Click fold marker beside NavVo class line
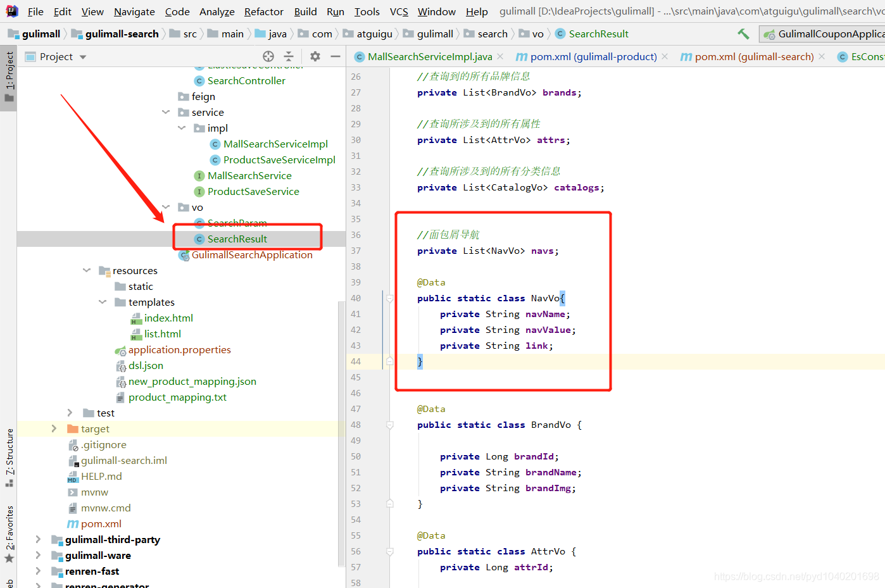The width and height of the screenshot is (885, 588). 390,298
